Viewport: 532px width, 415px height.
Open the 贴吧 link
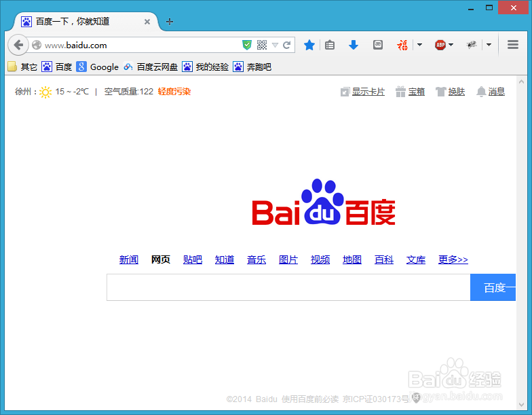tap(193, 259)
